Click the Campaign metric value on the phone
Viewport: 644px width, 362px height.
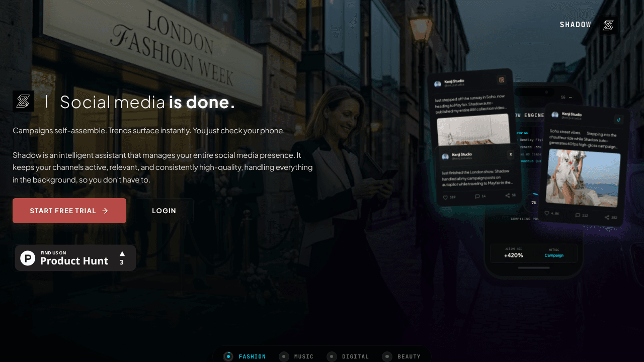tap(554, 255)
